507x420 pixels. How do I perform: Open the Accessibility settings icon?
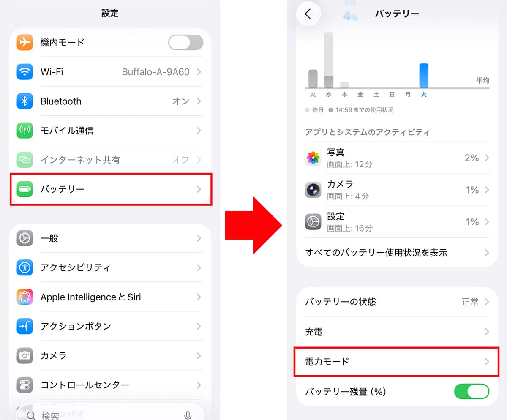coord(25,267)
